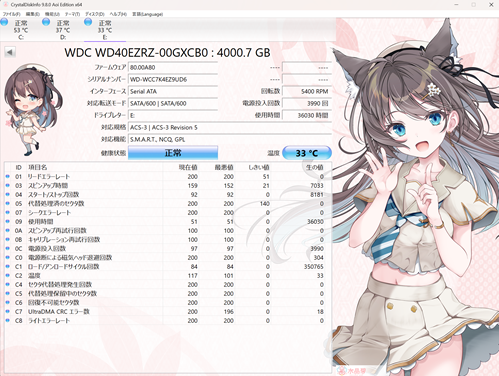Click the serial number field
Viewport: 499px width, 376px height.
[173, 79]
